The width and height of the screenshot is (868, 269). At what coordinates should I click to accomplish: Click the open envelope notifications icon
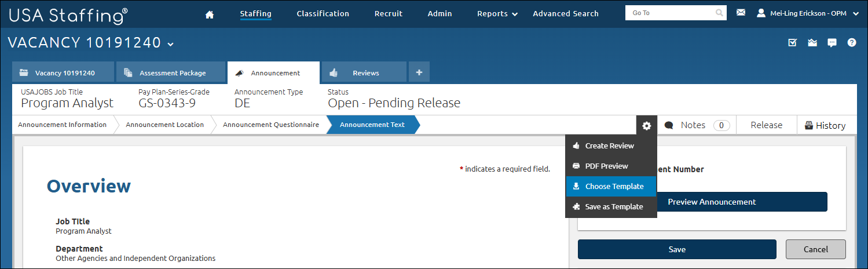coord(812,42)
